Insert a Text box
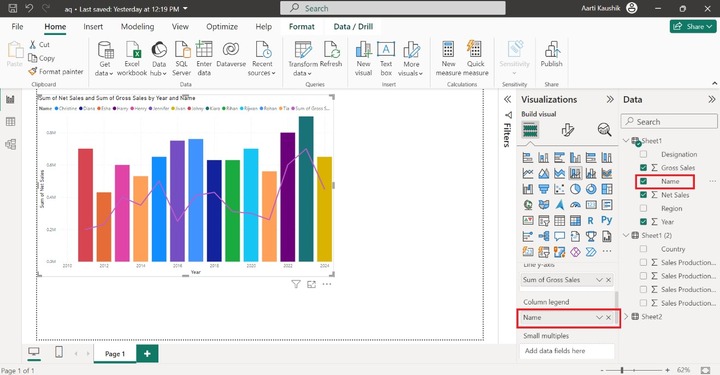 tap(386, 58)
